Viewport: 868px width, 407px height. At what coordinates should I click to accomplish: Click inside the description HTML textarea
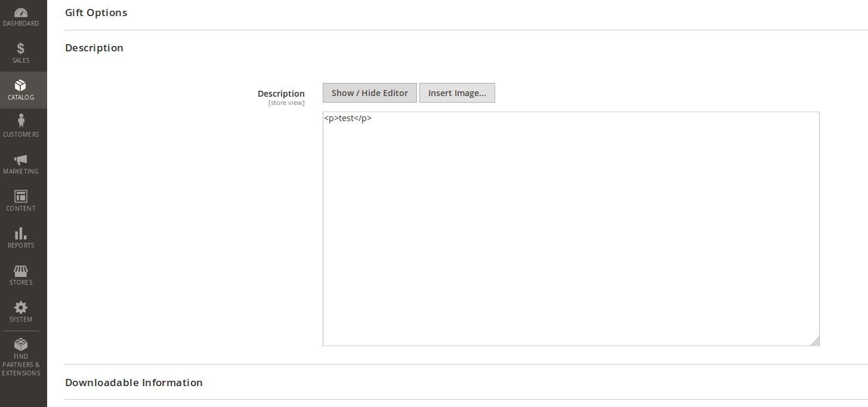(570, 227)
